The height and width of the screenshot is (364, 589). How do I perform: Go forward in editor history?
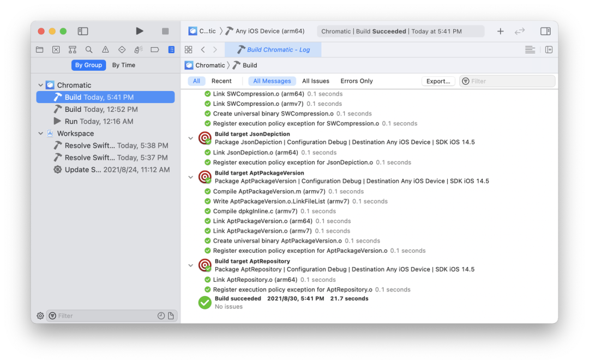tap(215, 50)
